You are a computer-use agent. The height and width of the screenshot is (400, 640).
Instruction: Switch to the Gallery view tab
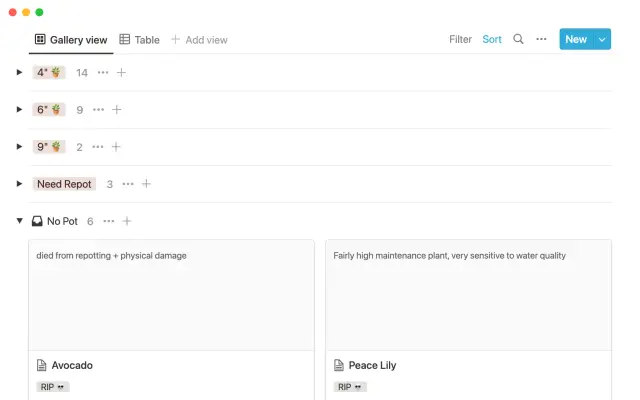pos(71,40)
